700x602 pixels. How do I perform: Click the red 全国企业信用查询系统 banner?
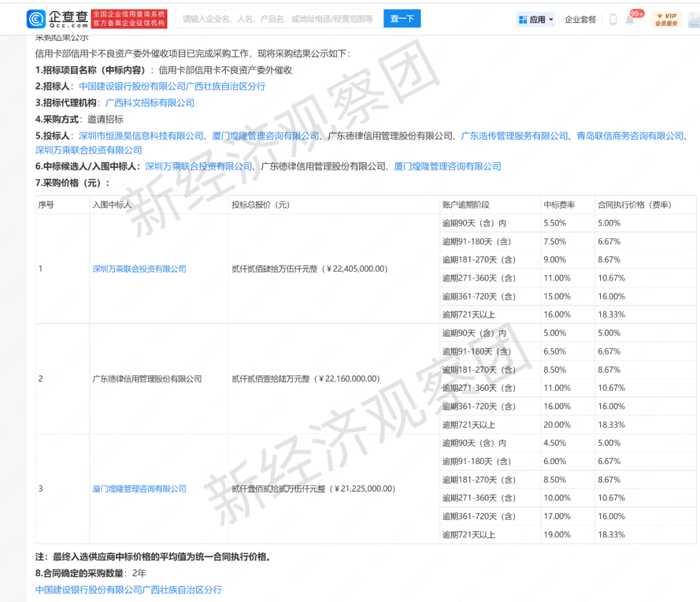point(129,19)
